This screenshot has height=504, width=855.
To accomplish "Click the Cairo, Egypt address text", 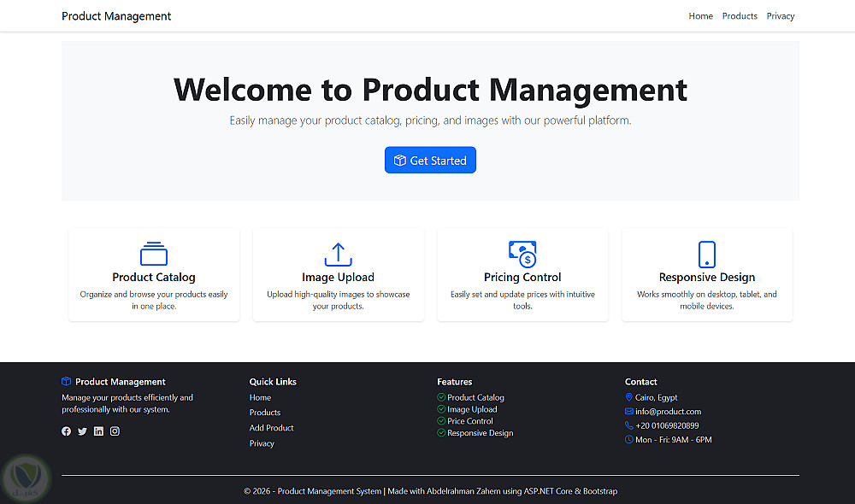I will point(656,397).
